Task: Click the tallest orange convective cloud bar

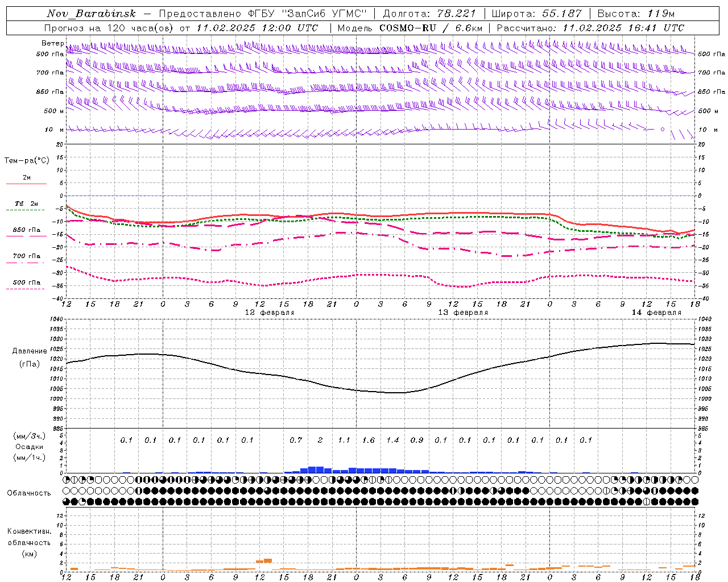Action: 268,561
